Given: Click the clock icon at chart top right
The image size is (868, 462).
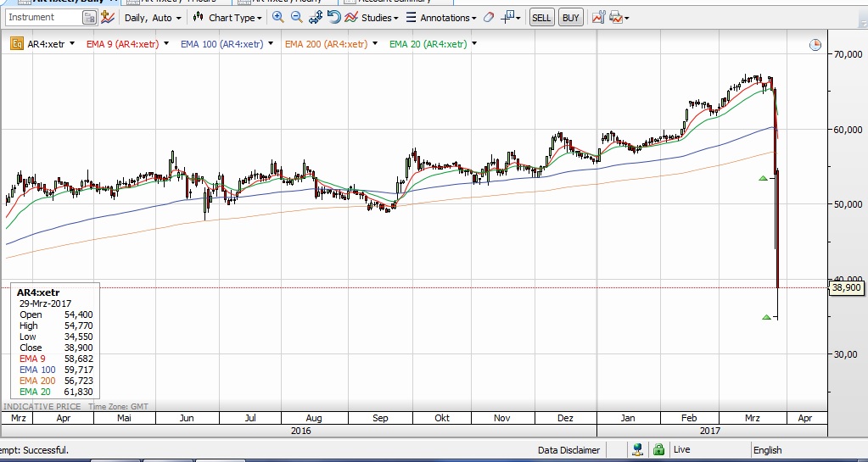Looking at the screenshot, I should click(x=815, y=46).
